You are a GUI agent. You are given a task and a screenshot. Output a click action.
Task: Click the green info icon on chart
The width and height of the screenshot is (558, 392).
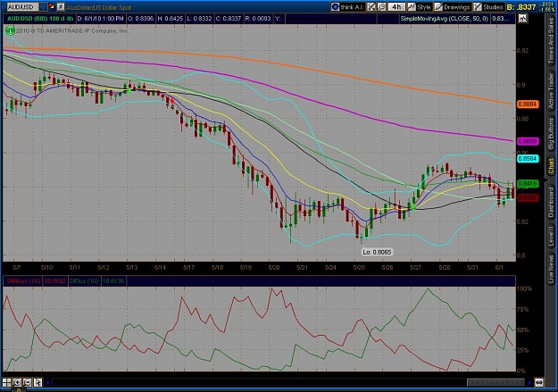pyautogui.click(x=10, y=30)
